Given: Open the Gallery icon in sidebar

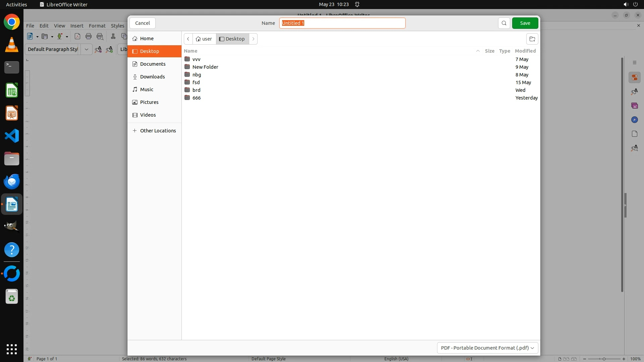Looking at the screenshot, I should (634, 106).
